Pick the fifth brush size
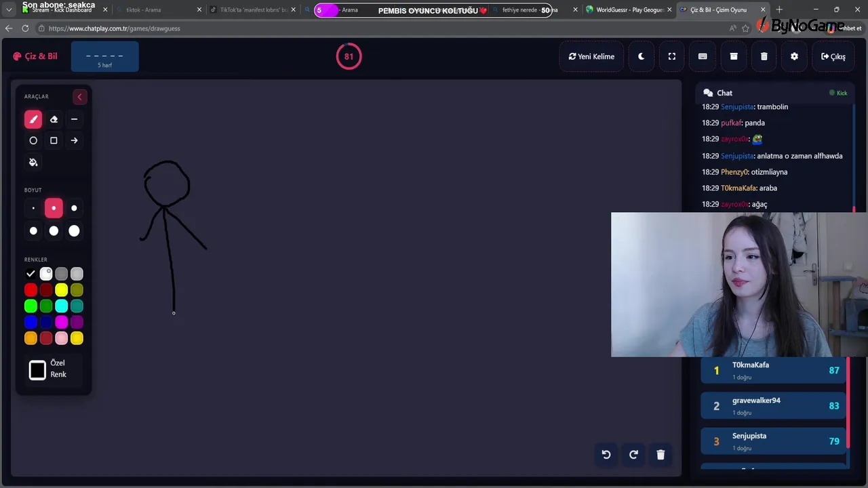868x488 pixels. 54,231
